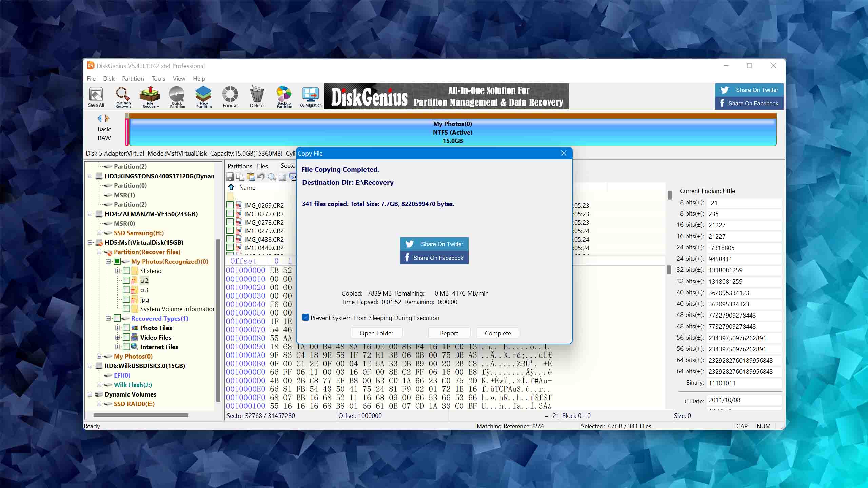Expand the Wilk Flash(J:) node
Viewport: 868px width, 488px height.
point(99,385)
